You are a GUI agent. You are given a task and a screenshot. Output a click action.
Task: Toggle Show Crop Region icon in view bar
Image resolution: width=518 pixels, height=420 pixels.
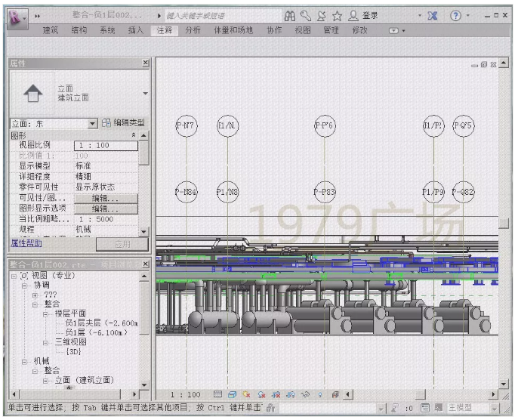[x=291, y=394]
